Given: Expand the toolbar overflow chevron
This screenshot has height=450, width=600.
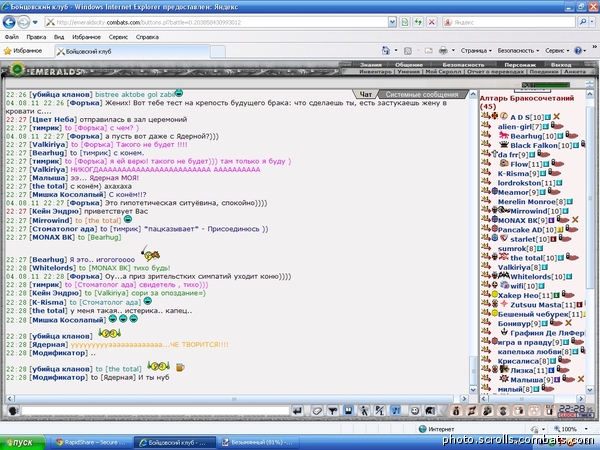Looking at the screenshot, I should point(595,47).
